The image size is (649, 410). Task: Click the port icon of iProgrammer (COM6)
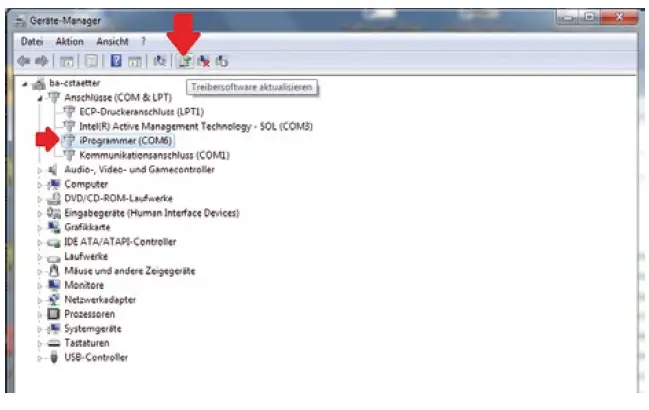(x=69, y=141)
